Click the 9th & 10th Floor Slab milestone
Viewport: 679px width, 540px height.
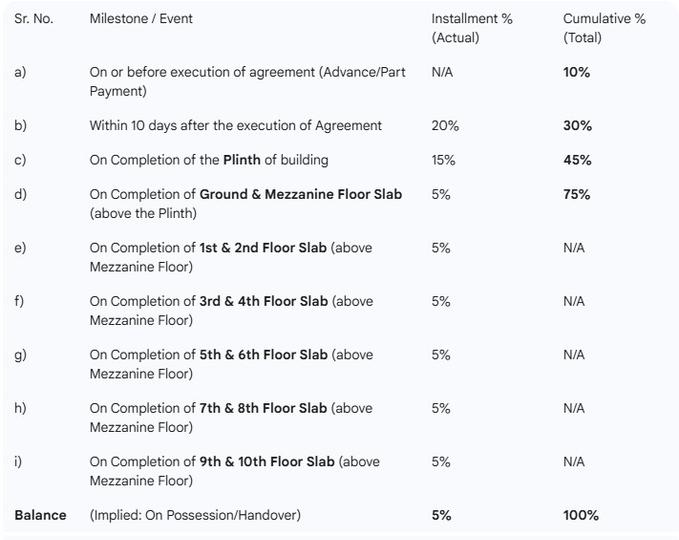click(x=234, y=471)
